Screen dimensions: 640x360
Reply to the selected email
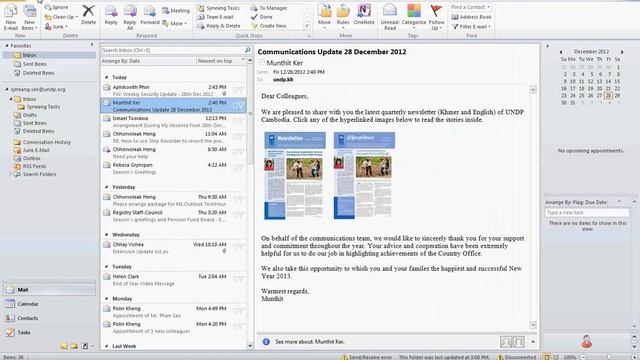pyautogui.click(x=111, y=16)
